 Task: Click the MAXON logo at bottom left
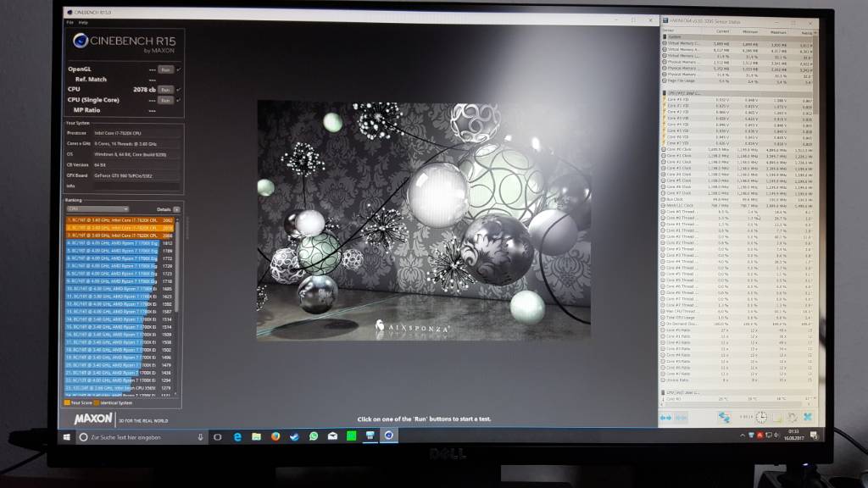[93, 419]
